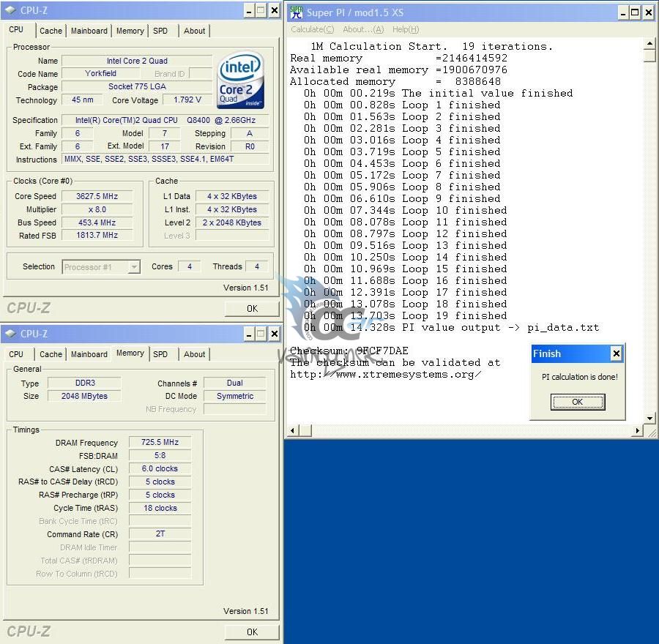
Task: Click the Super PI vertical scroll thumb
Action: coord(649,56)
